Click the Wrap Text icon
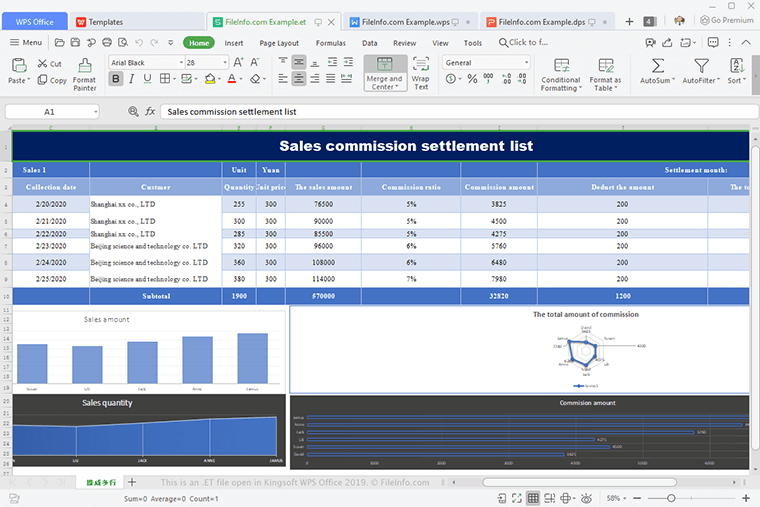Image resolution: width=760 pixels, height=507 pixels. tap(421, 66)
